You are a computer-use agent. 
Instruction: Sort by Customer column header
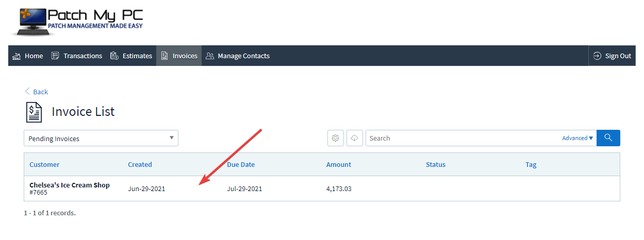click(x=44, y=165)
